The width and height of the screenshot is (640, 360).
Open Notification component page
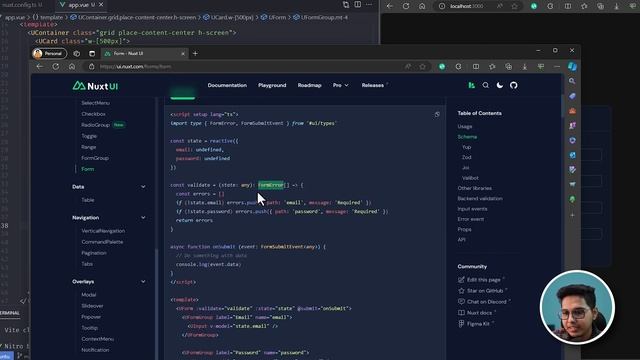tap(95, 350)
